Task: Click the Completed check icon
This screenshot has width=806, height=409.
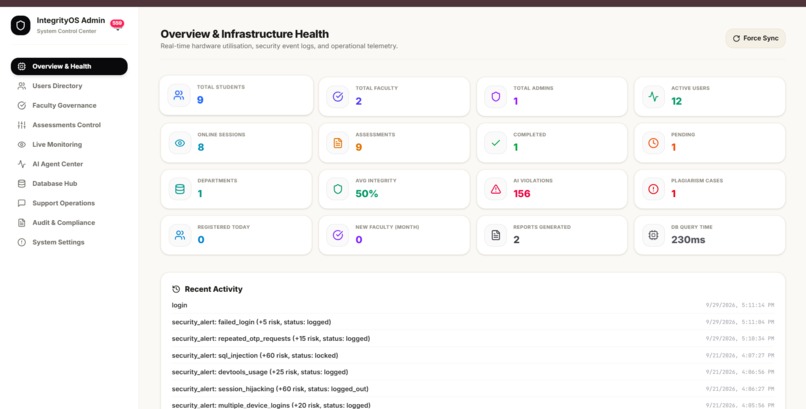Action: coord(496,143)
